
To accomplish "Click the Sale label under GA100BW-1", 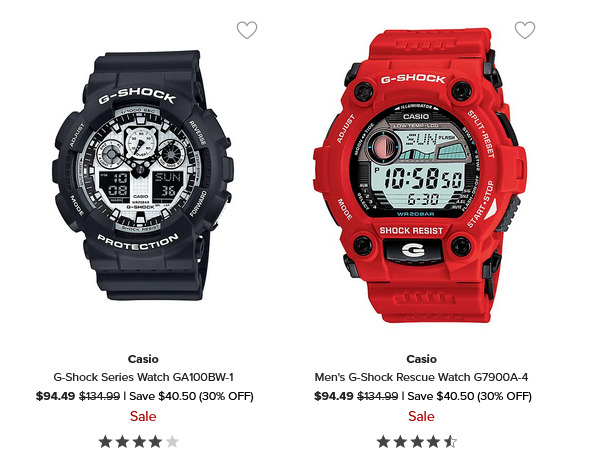I will pos(143,416).
